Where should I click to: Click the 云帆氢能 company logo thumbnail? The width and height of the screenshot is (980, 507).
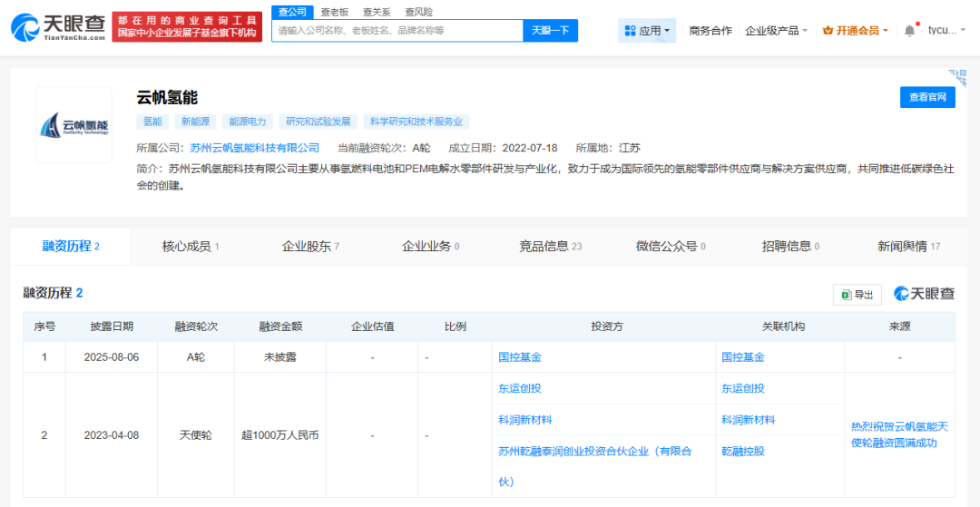tap(73, 124)
